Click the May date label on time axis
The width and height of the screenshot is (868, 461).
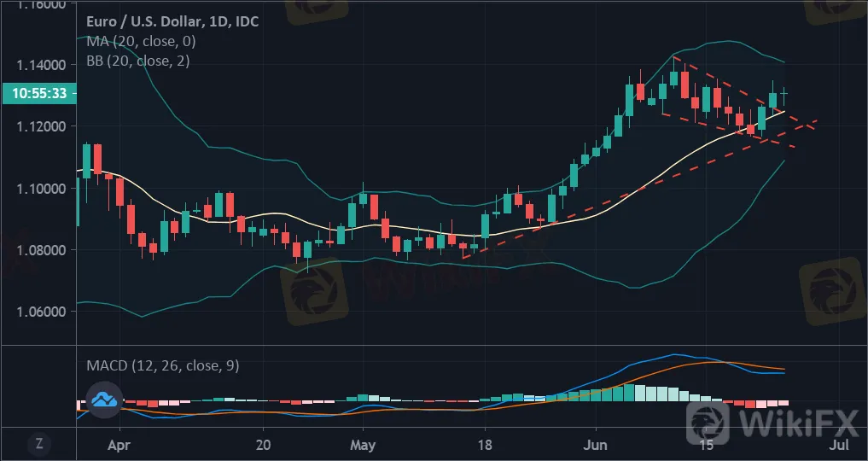click(363, 446)
